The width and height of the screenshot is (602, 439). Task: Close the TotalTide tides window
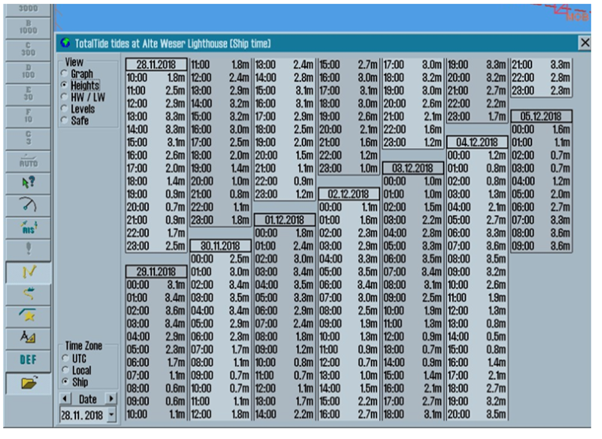pyautogui.click(x=585, y=43)
